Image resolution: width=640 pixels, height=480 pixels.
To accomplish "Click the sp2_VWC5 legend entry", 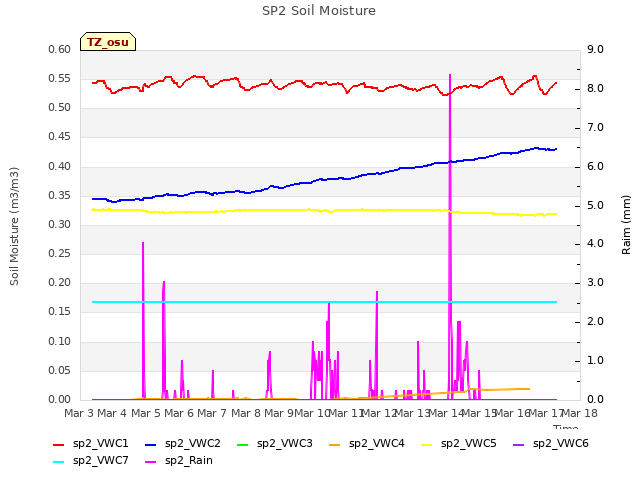I will coord(459,443).
